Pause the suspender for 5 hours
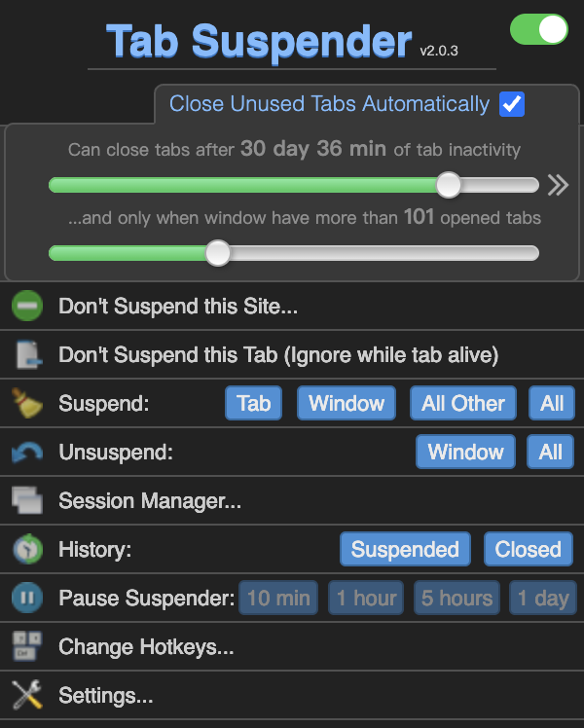Screen dimensions: 584x728 456,598
